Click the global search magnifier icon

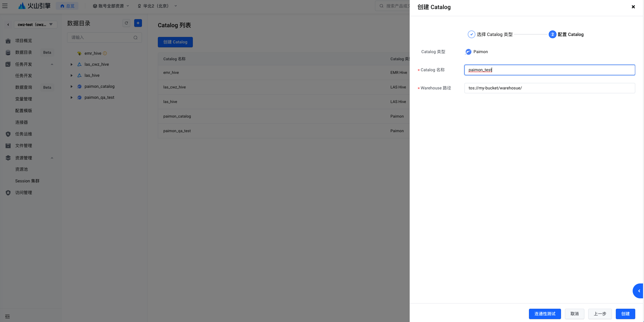[381, 6]
